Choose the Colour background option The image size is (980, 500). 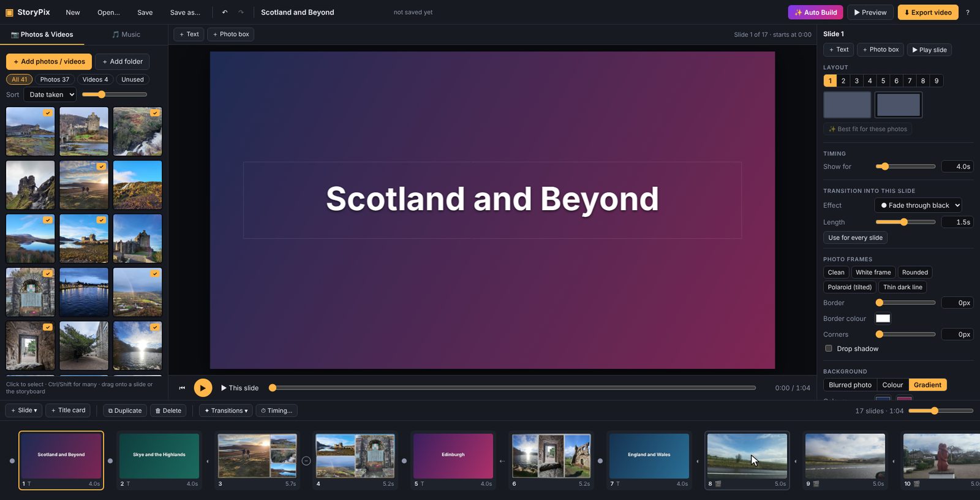(x=892, y=385)
